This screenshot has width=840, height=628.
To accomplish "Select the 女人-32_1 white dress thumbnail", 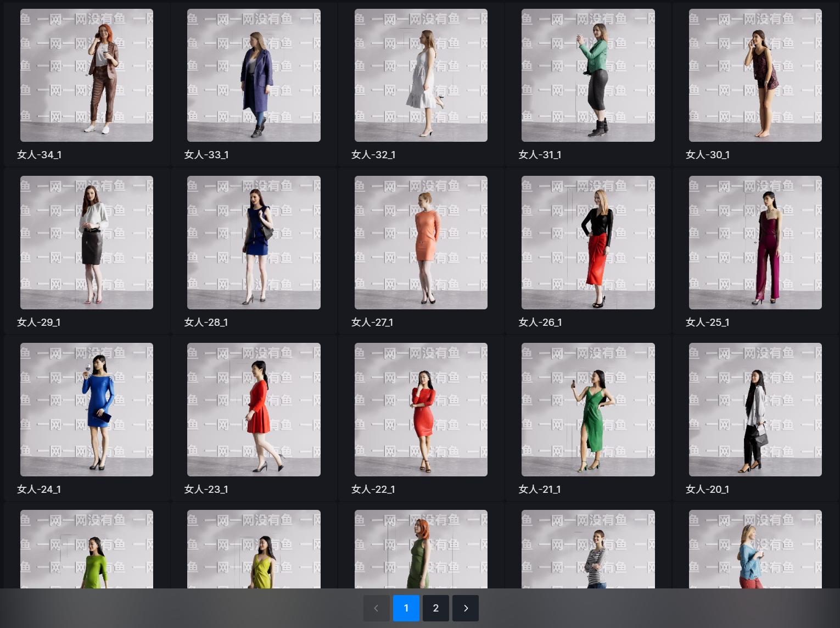I will point(421,75).
